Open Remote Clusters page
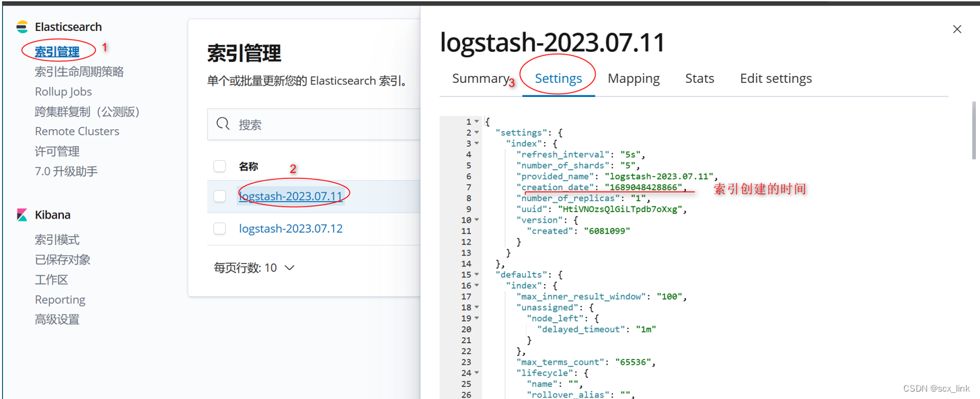This screenshot has height=399, width=980. 77,131
